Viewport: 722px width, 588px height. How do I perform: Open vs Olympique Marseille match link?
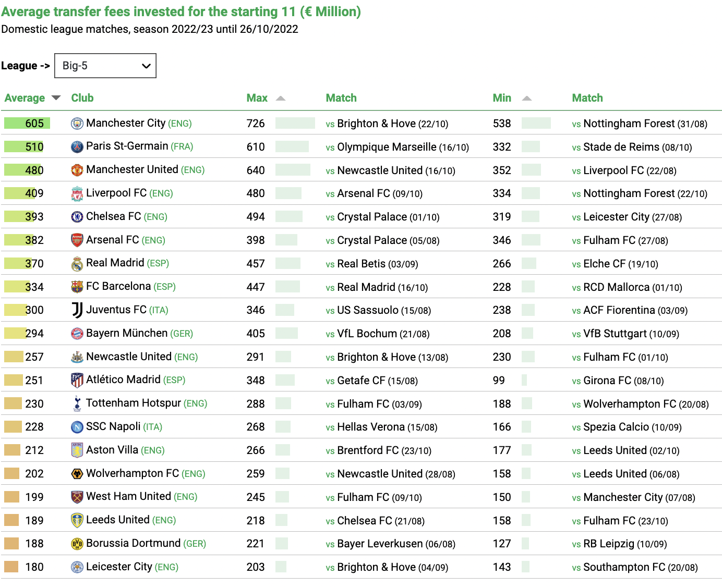(398, 147)
